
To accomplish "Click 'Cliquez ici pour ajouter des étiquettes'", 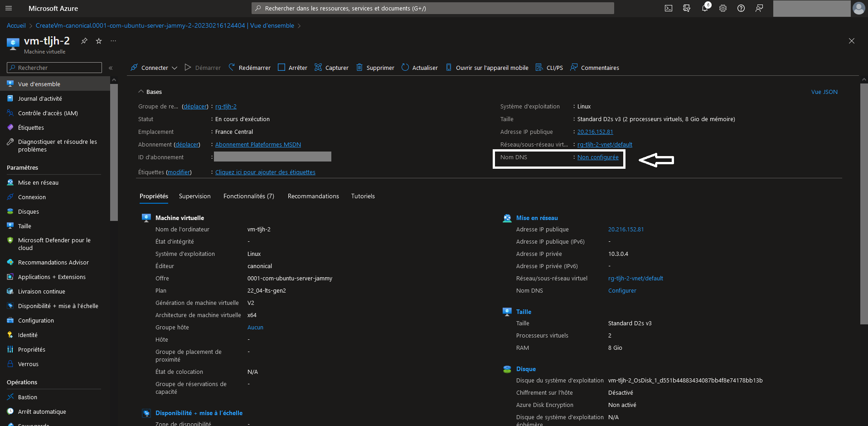I will pos(265,172).
